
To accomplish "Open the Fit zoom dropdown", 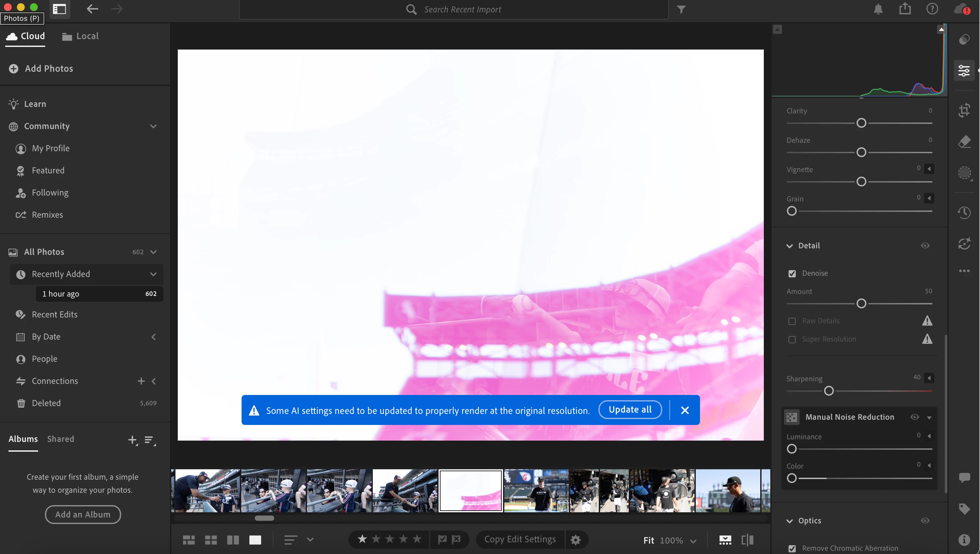I will 693,540.
